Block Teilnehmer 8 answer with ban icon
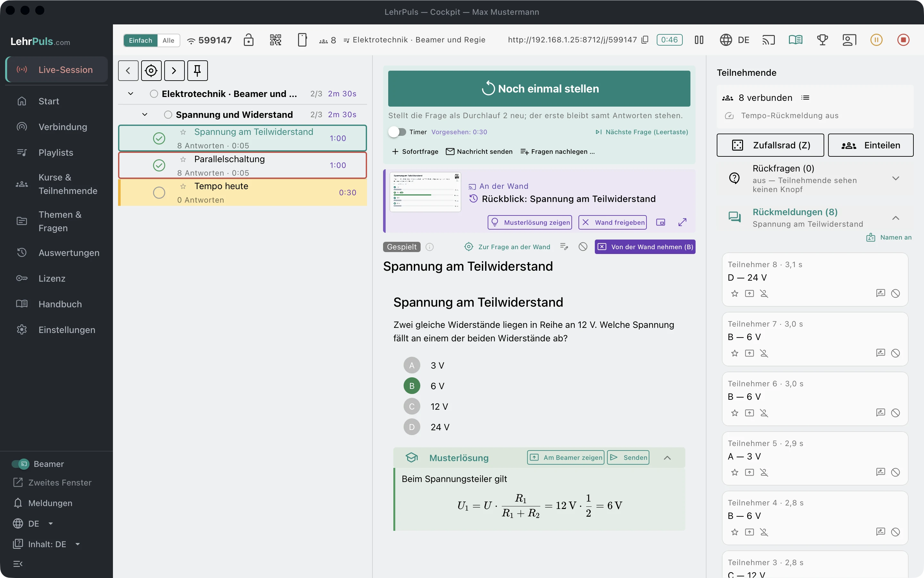Screen dimensions: 924x578 pos(895,293)
